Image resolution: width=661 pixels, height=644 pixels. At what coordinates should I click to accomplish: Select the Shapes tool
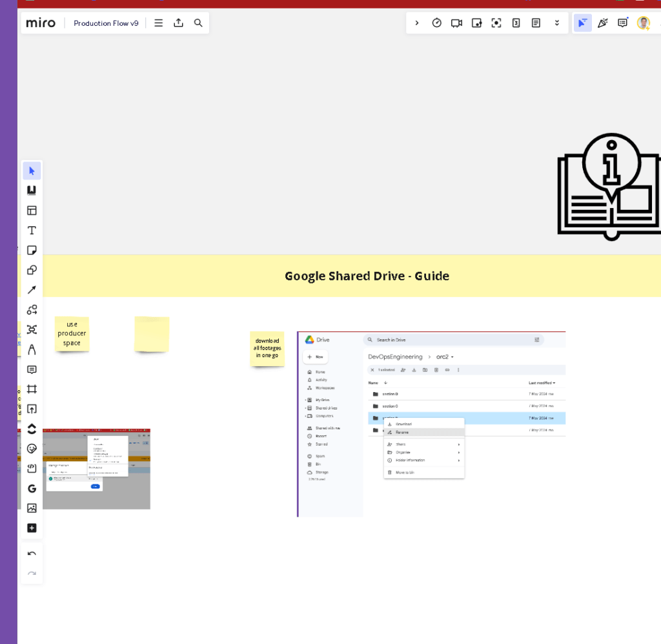point(32,270)
